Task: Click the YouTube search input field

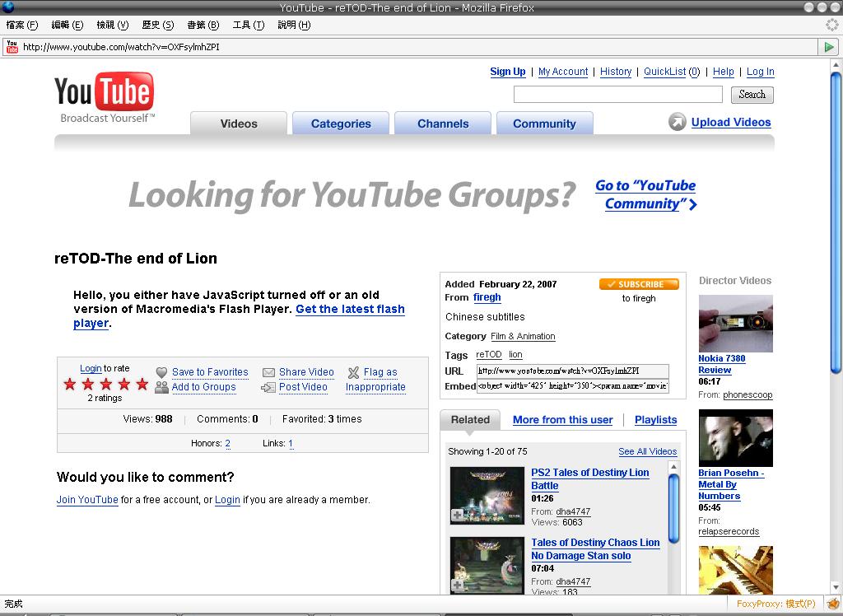Action: (x=617, y=95)
